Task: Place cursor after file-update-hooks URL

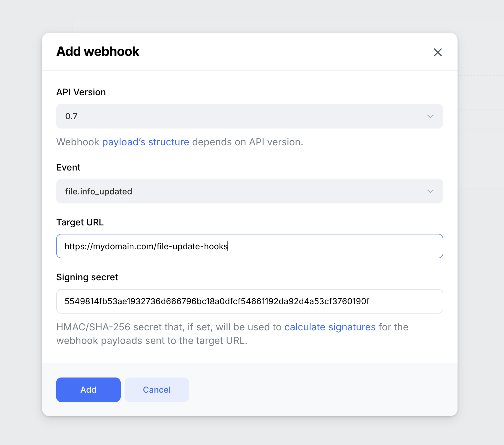Action: pyautogui.click(x=228, y=246)
